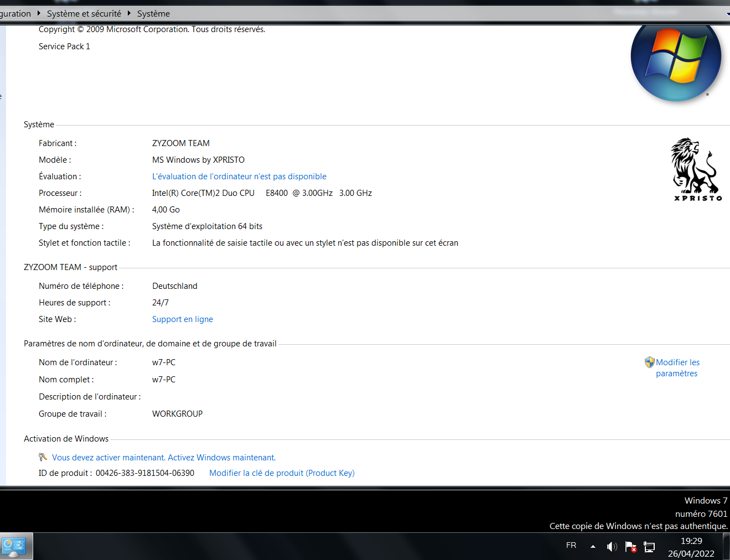The height and width of the screenshot is (560, 730).
Task: Select the WORKGROUP value
Action: click(177, 414)
